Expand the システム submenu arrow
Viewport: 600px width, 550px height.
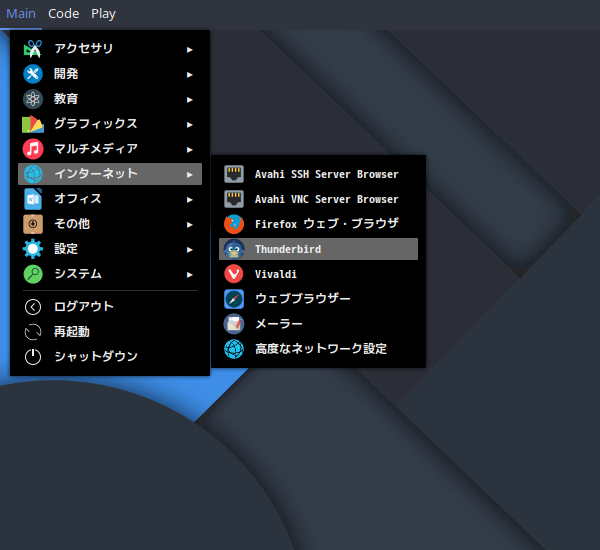tap(189, 275)
